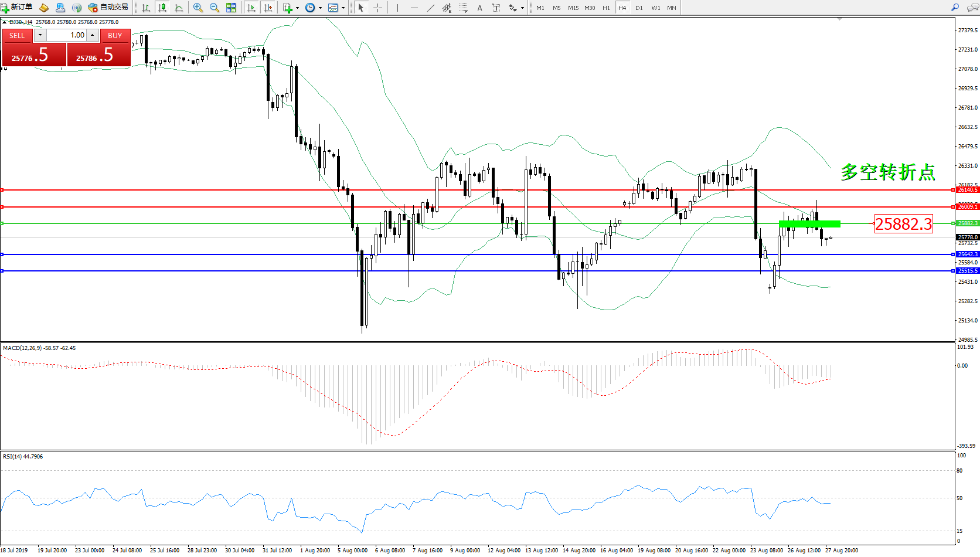Toggle the candlestick chart mode
The width and height of the screenshot is (980, 557).
coord(162,8)
